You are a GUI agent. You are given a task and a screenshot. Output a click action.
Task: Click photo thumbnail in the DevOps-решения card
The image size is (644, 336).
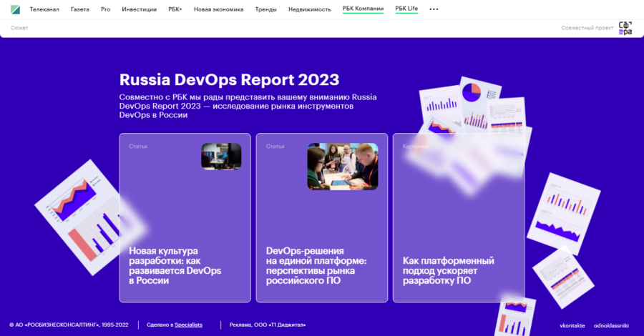(x=343, y=167)
